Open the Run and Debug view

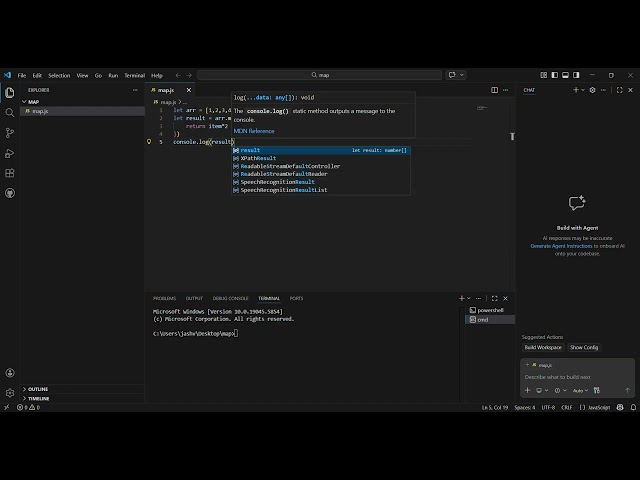10,153
